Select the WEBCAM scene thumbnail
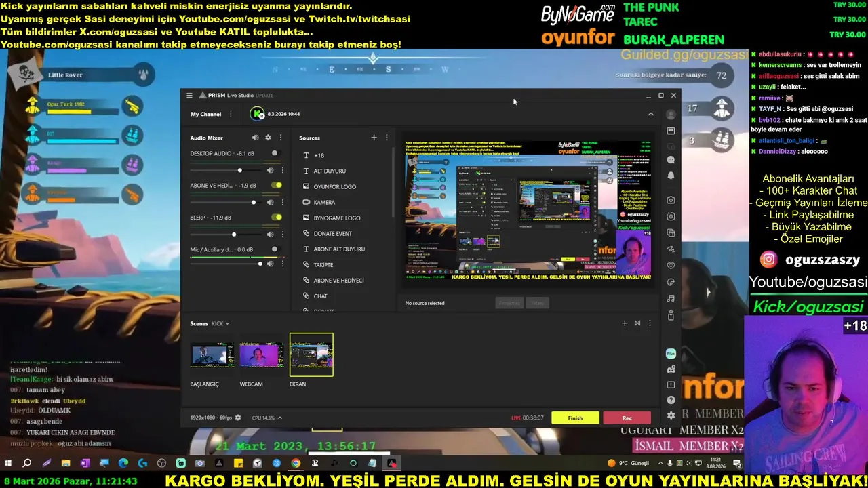This screenshot has width=868, height=488. click(262, 355)
